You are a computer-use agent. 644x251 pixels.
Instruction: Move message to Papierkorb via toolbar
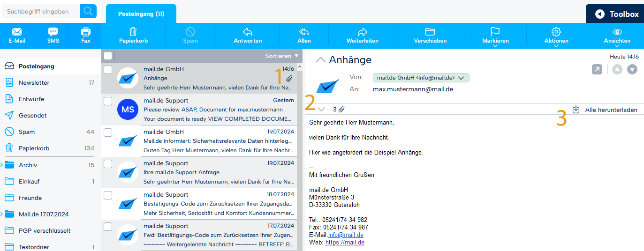pos(133,36)
